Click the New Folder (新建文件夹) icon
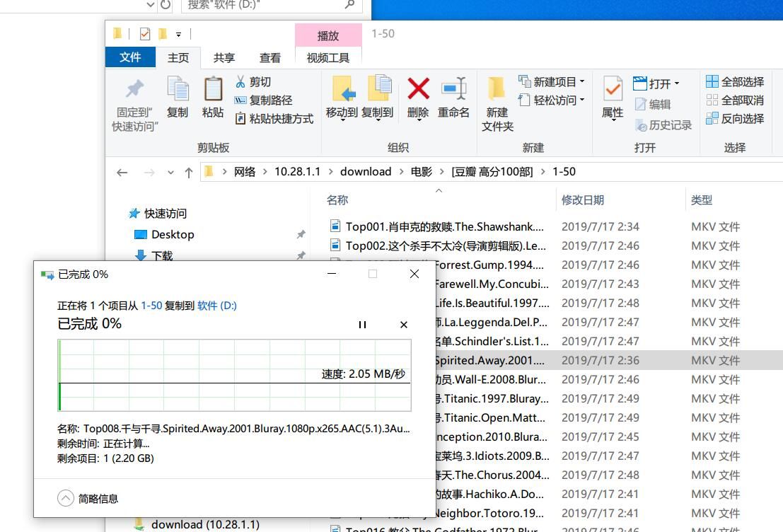 [x=497, y=90]
